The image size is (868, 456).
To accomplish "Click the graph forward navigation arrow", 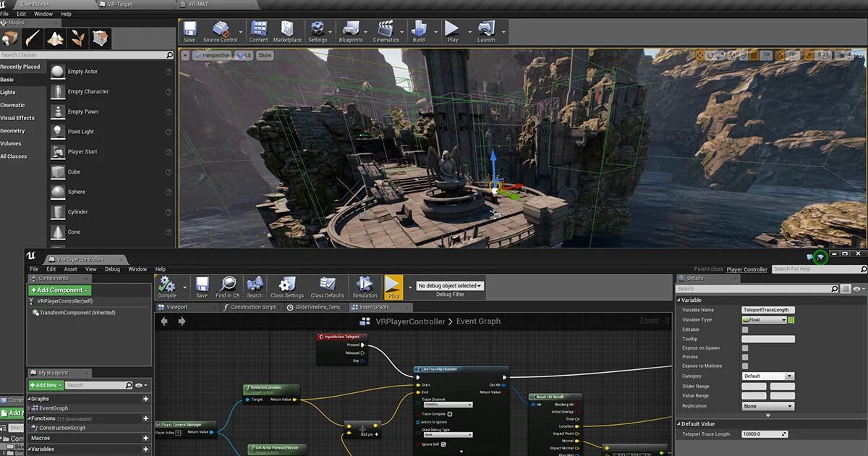I will coord(182,321).
